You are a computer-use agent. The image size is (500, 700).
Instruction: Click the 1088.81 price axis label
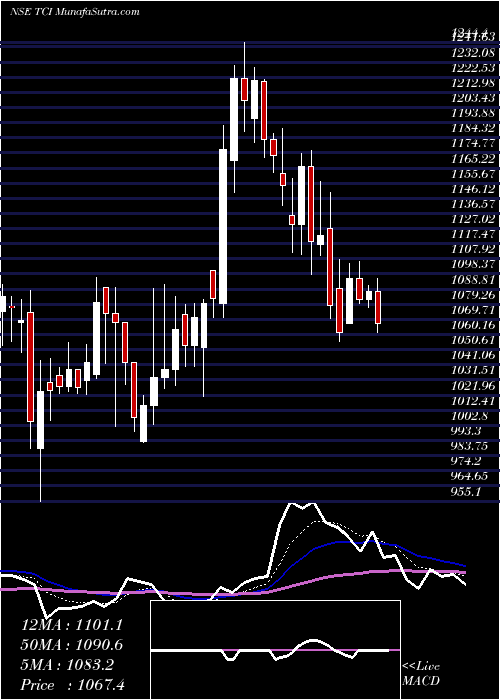tap(473, 281)
